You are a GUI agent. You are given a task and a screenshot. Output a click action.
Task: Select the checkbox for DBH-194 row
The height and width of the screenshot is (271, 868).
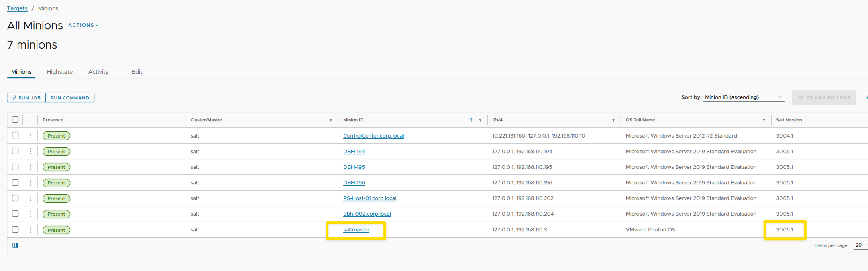click(x=15, y=151)
